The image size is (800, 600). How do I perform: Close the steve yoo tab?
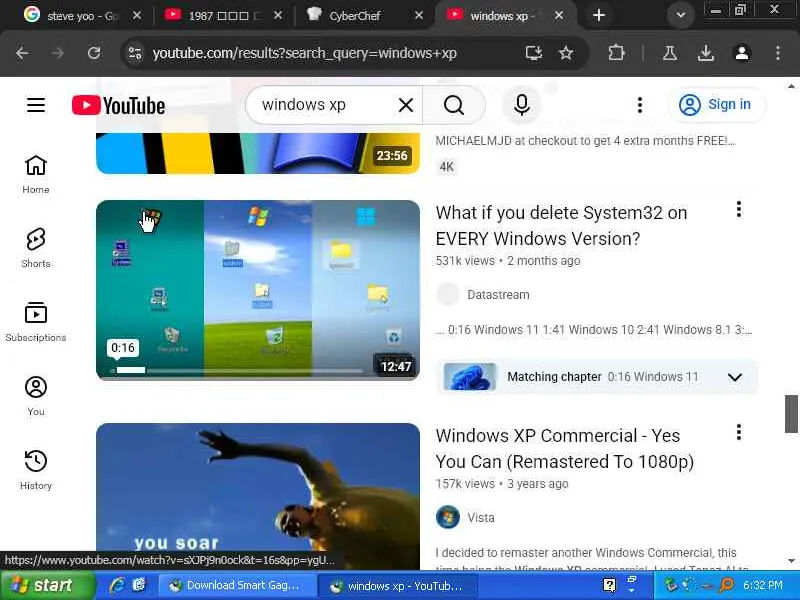(x=137, y=16)
